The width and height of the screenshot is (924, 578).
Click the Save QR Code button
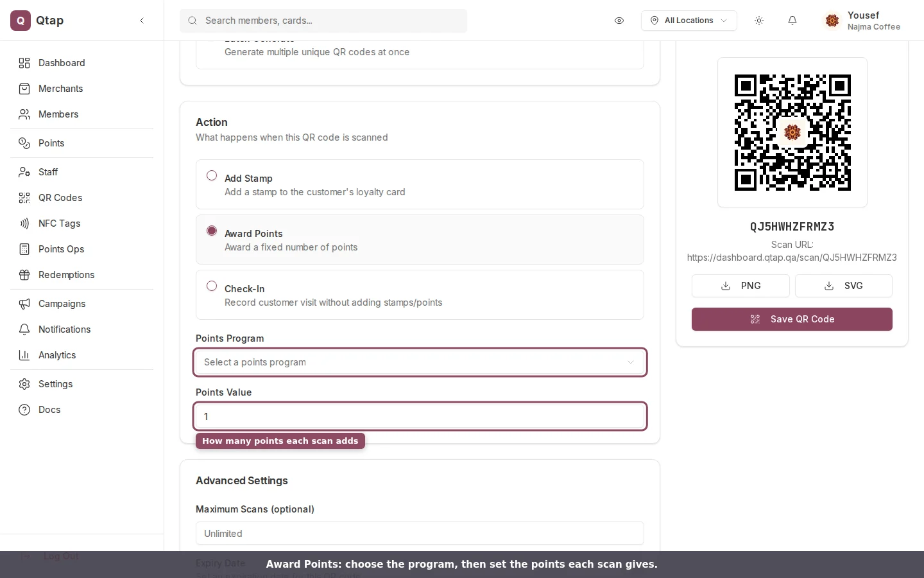click(x=792, y=319)
